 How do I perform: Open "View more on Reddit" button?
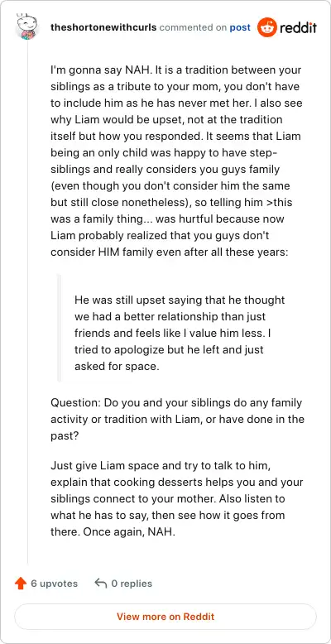pyautogui.click(x=165, y=617)
